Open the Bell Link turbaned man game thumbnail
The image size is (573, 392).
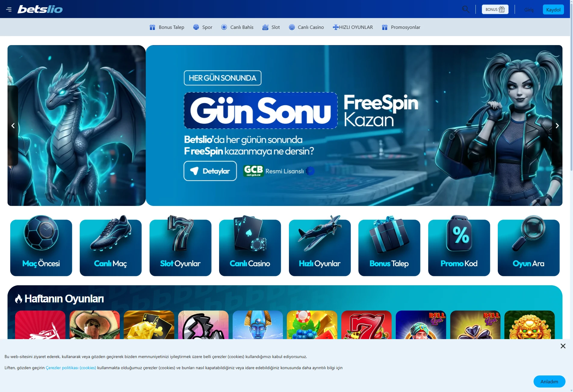click(x=421, y=325)
